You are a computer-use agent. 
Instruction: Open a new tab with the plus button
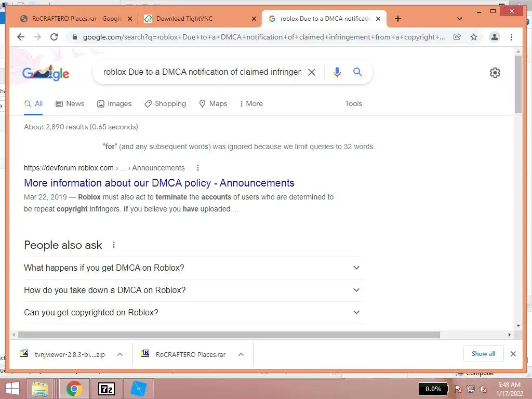398,19
